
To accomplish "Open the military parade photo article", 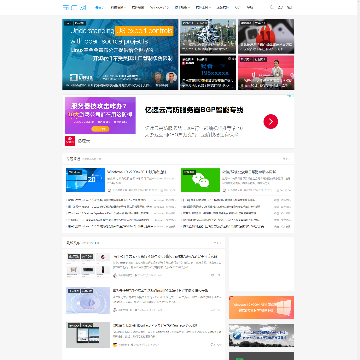I will point(208,36).
